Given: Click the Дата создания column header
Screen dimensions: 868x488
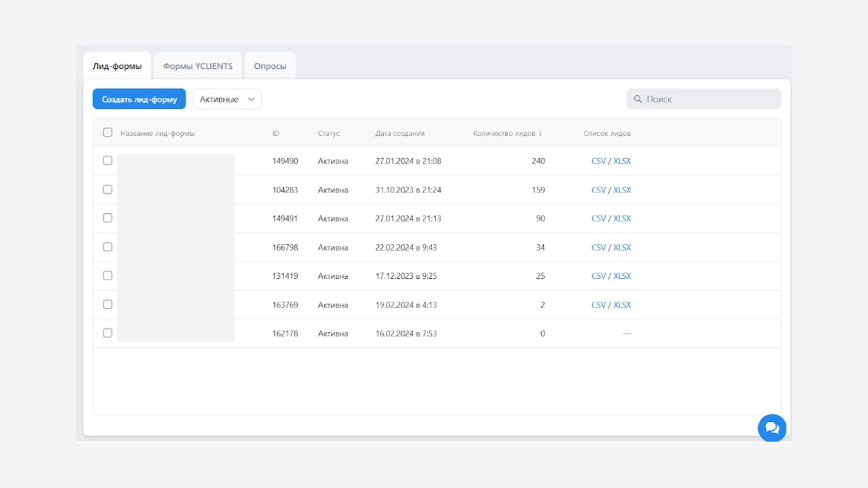Looking at the screenshot, I should [400, 133].
